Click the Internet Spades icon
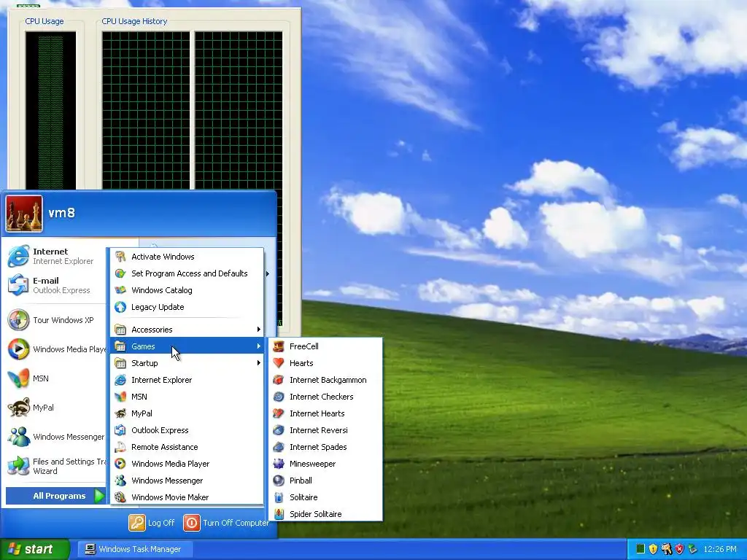This screenshot has height=560, width=747. (x=279, y=447)
